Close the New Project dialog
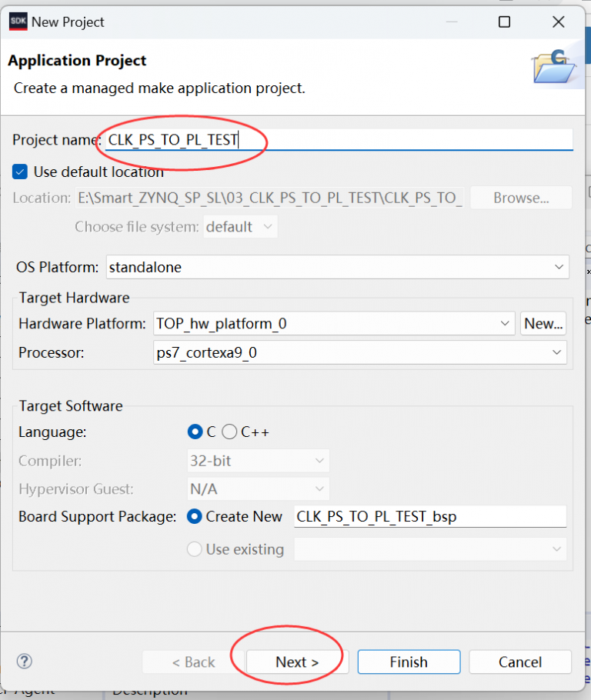Viewport: 591px width, 700px height. pyautogui.click(x=559, y=22)
